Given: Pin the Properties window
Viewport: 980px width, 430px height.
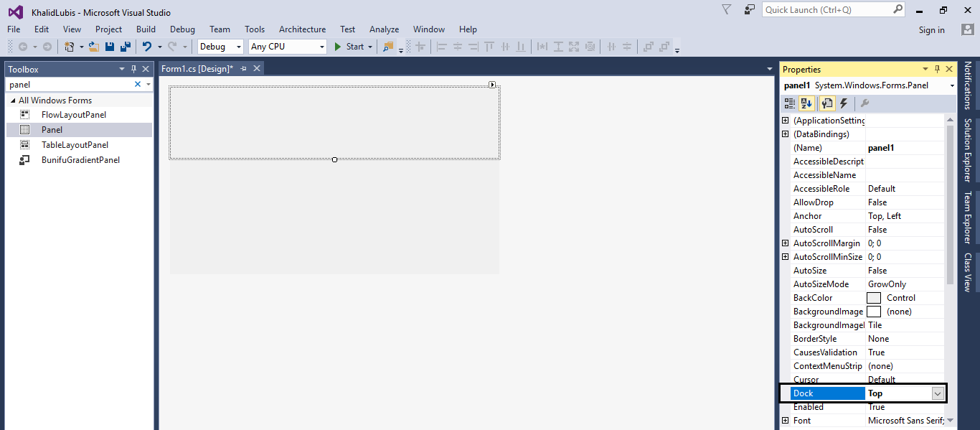Looking at the screenshot, I should [x=937, y=69].
